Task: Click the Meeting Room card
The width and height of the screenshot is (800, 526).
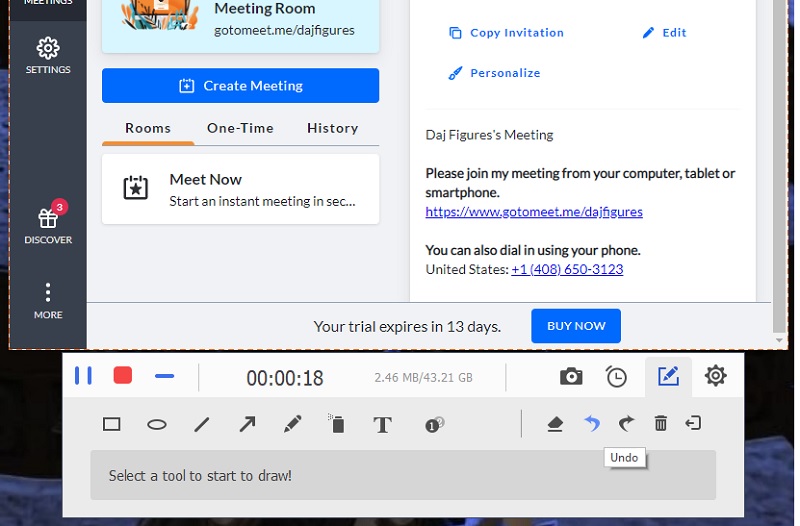Action: coord(240,26)
